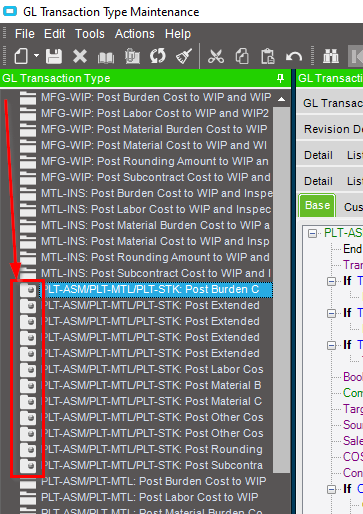Viewport: 363px width, 514px height.
Task: Collapse the PLT-AS root tree node
Action: point(312,233)
